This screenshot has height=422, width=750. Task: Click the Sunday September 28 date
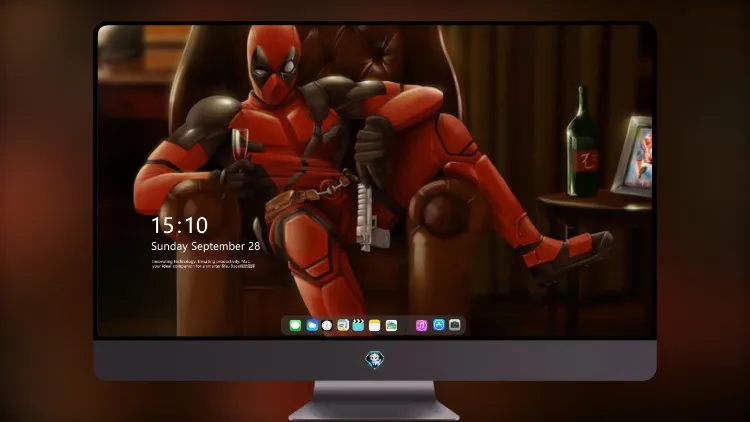coord(206,246)
